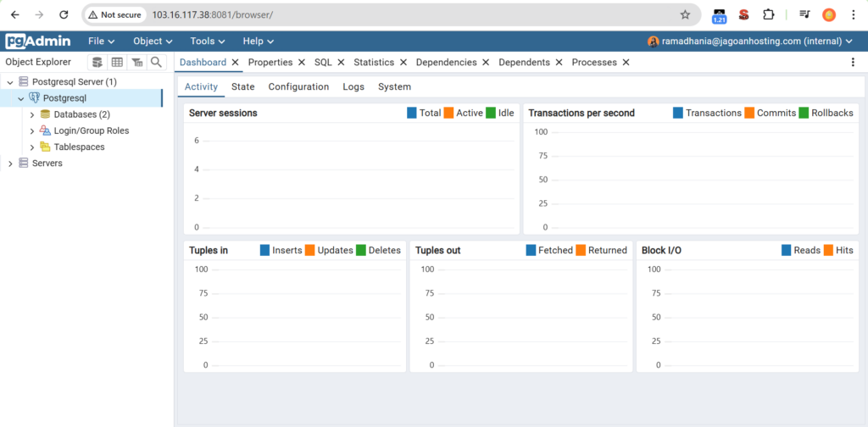
Task: Open the user account dropdown
Action: click(750, 41)
